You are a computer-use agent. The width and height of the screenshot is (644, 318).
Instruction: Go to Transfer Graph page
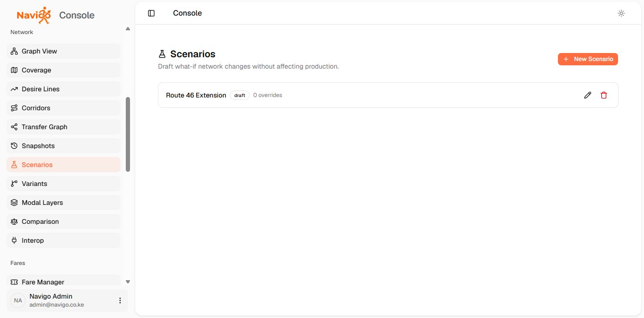pos(63,127)
